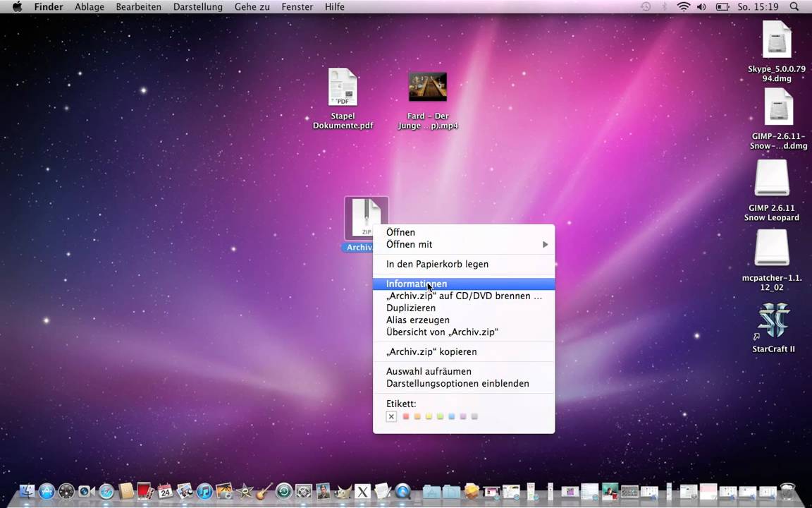
Task: Open Dashboard in the Dock
Action: pos(66,491)
